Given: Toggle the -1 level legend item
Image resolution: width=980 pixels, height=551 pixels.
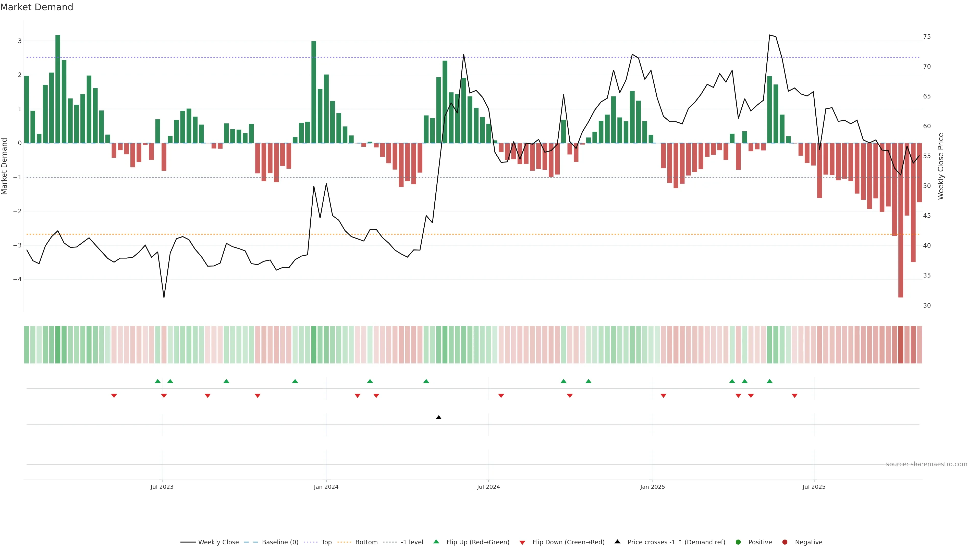Looking at the screenshot, I should (412, 542).
